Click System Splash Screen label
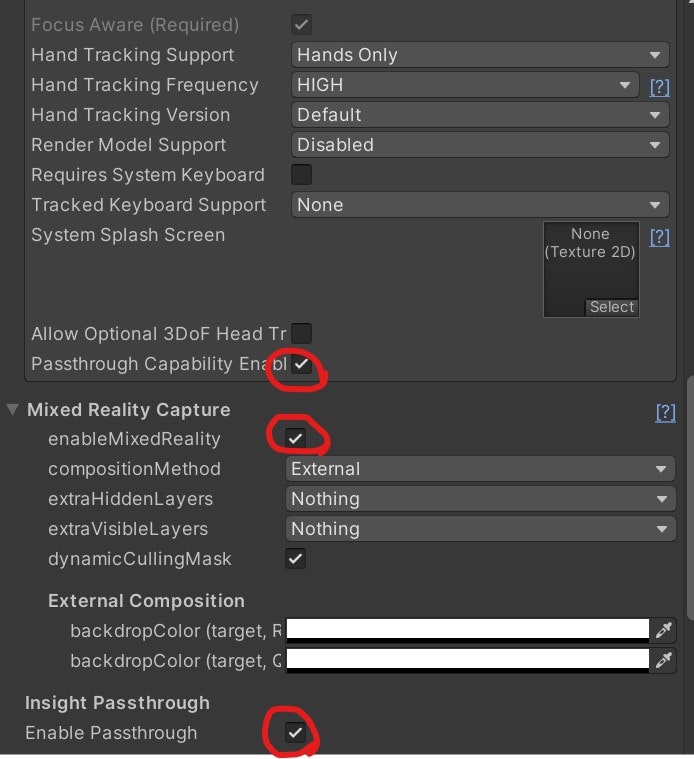This screenshot has width=694, height=759. (128, 235)
